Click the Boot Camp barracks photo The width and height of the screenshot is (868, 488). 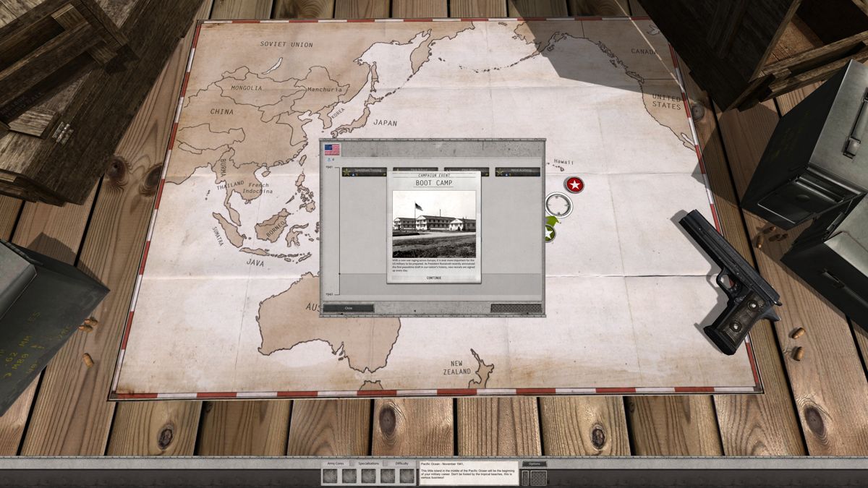434,223
